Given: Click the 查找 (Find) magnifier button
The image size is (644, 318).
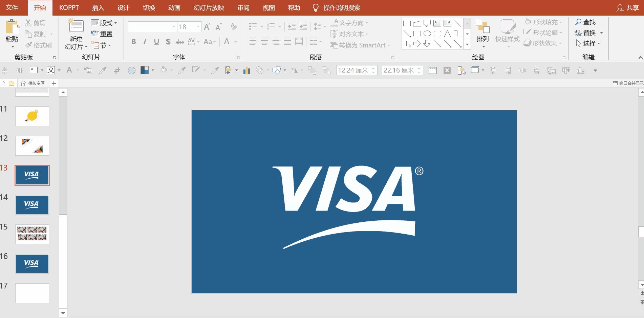Looking at the screenshot, I should [x=585, y=22].
